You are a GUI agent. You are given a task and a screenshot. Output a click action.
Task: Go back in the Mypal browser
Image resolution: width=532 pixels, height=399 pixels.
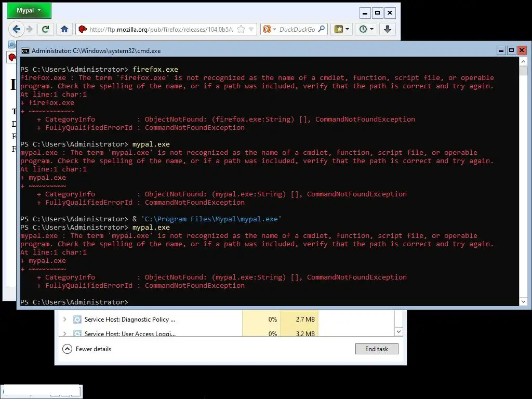coord(16,29)
